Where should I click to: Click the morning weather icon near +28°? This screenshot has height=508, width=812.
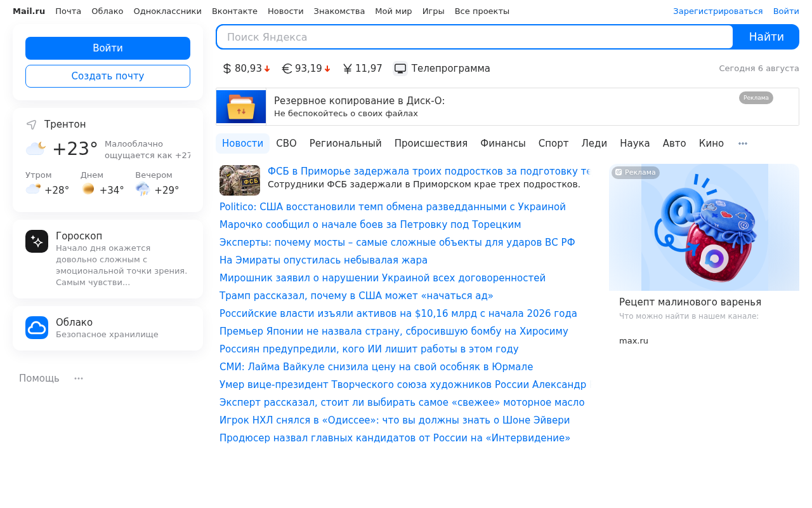(33, 189)
